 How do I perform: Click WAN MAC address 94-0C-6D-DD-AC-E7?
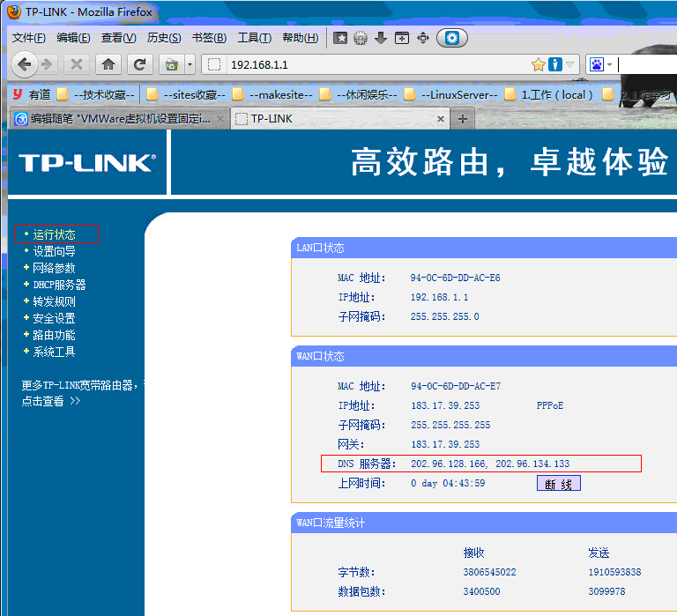(x=456, y=386)
